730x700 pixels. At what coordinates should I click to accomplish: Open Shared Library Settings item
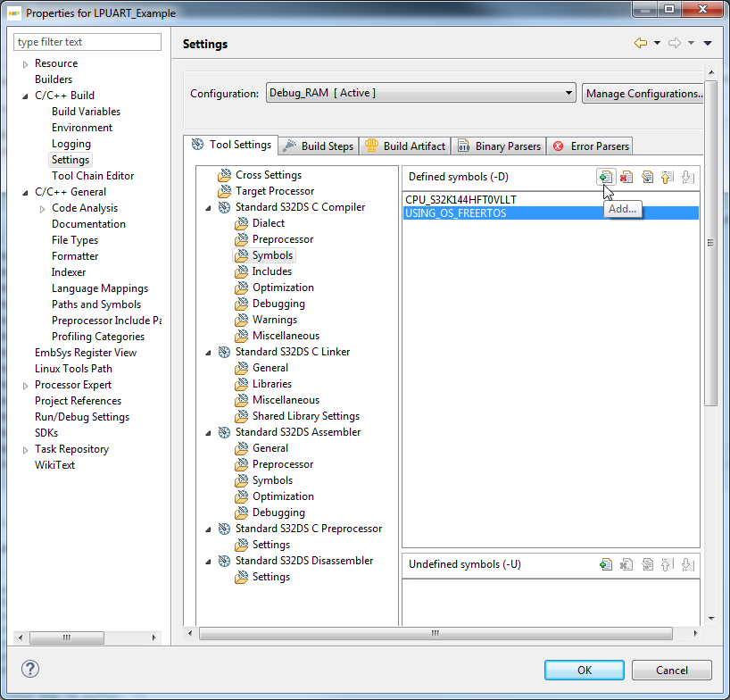[x=306, y=416]
